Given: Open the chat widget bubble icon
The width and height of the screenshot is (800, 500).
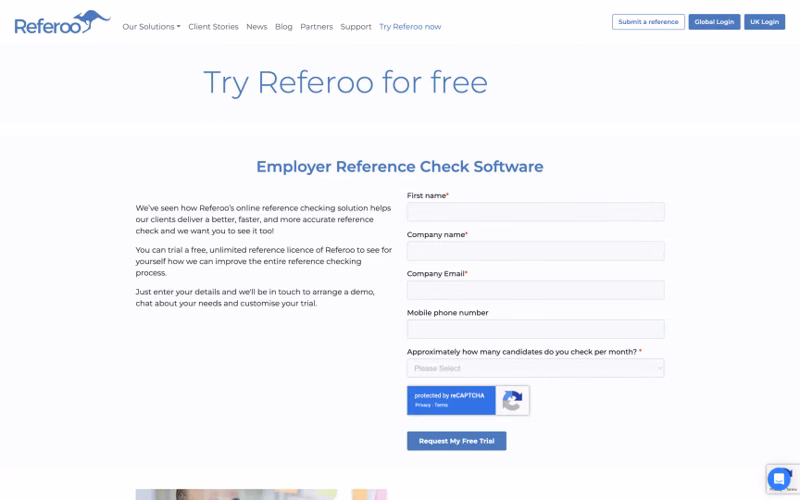Looking at the screenshot, I should click(x=779, y=479).
